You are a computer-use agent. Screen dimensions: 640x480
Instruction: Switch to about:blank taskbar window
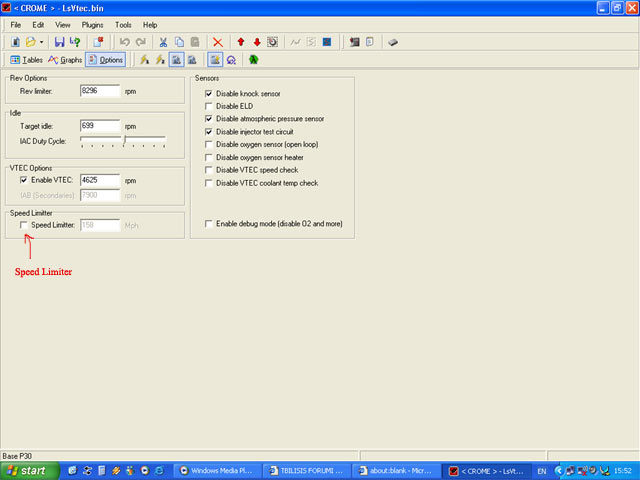tap(396, 471)
